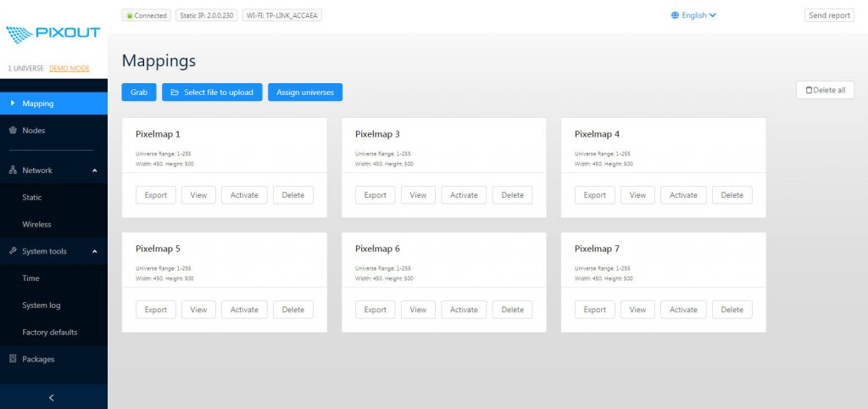Screen dimensions: 868x409
Task: Click the Nodes icon in sidebar
Action: (x=14, y=130)
